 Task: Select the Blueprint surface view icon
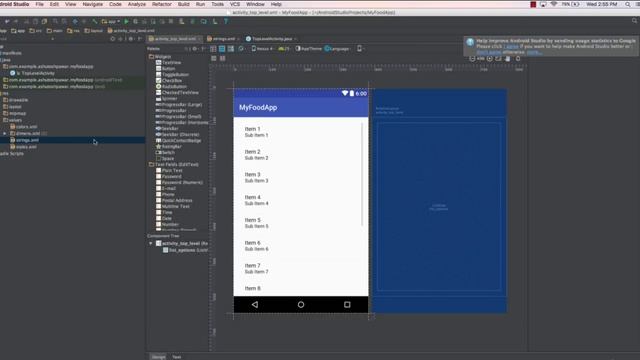[x=222, y=49]
